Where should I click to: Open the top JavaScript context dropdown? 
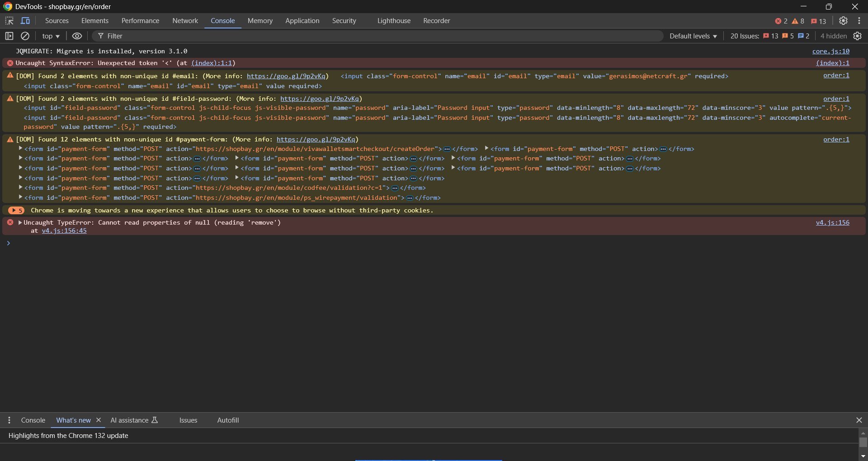[51, 36]
